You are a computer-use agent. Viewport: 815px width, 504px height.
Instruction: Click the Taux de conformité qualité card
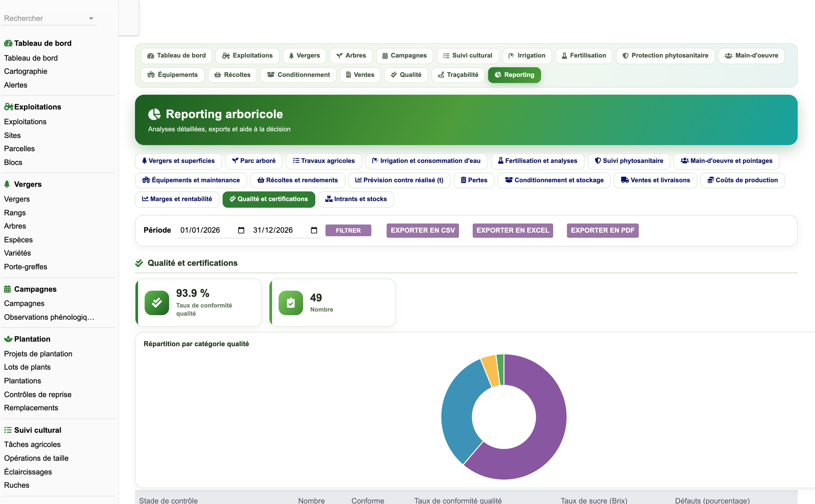[199, 303]
